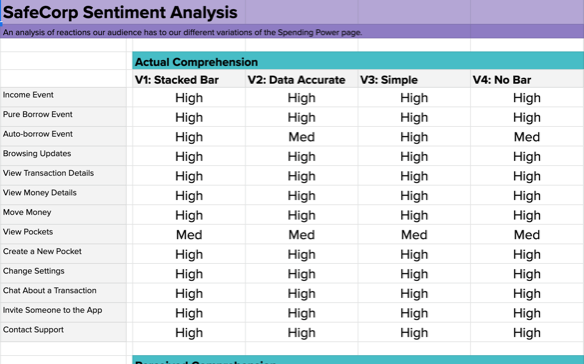The width and height of the screenshot is (584, 364).
Task: Click the View Transaction Details value under V3
Action: 414,176
